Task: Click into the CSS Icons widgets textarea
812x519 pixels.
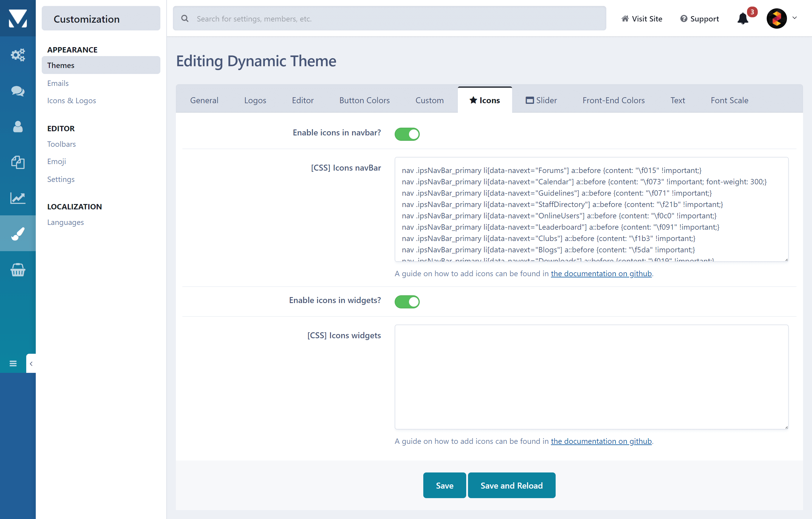Action: click(591, 377)
